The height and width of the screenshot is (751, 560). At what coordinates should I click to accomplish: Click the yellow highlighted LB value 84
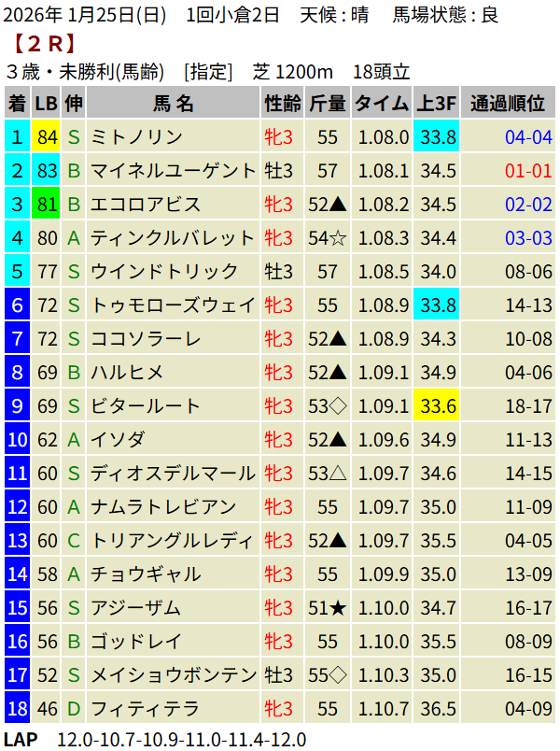coord(47,137)
